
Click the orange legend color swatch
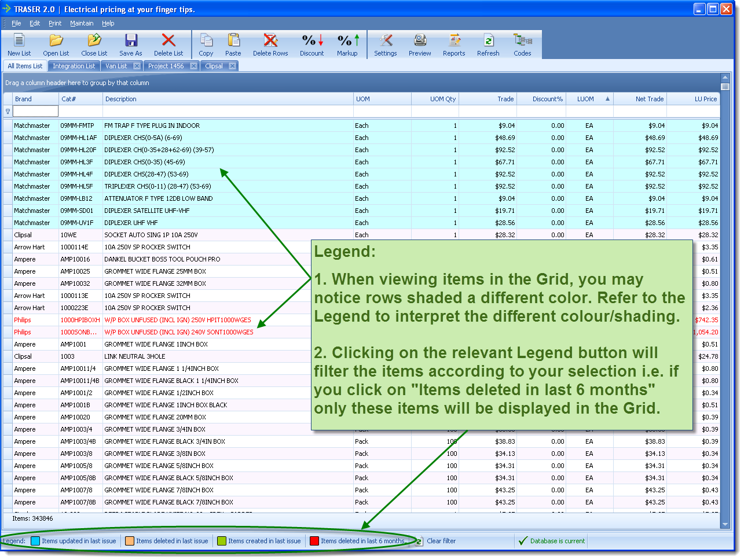pyautogui.click(x=130, y=541)
